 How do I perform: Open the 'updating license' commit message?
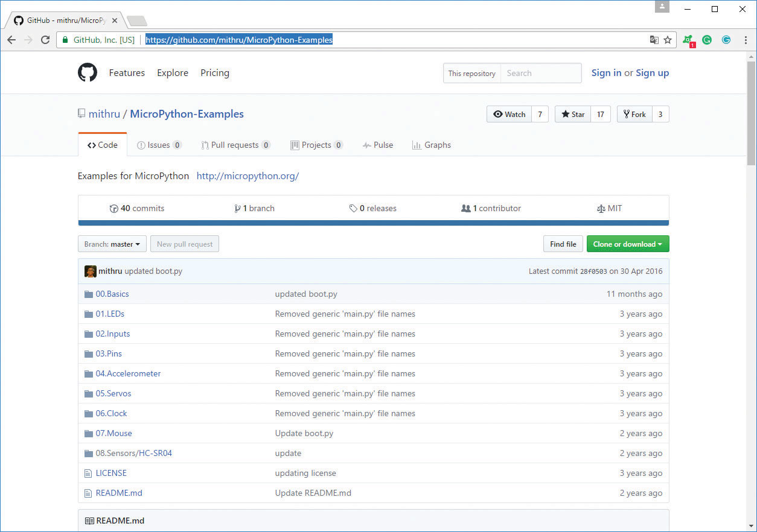tap(305, 473)
